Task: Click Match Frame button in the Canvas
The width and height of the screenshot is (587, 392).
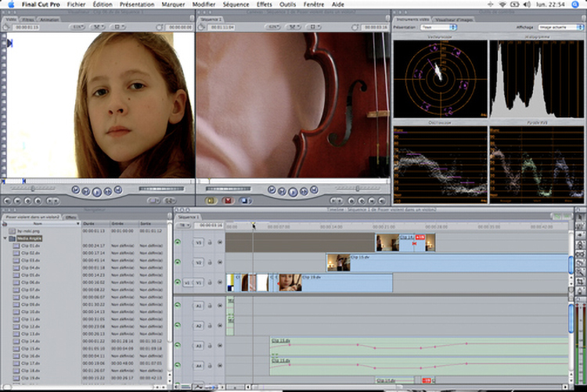Action: (381, 201)
